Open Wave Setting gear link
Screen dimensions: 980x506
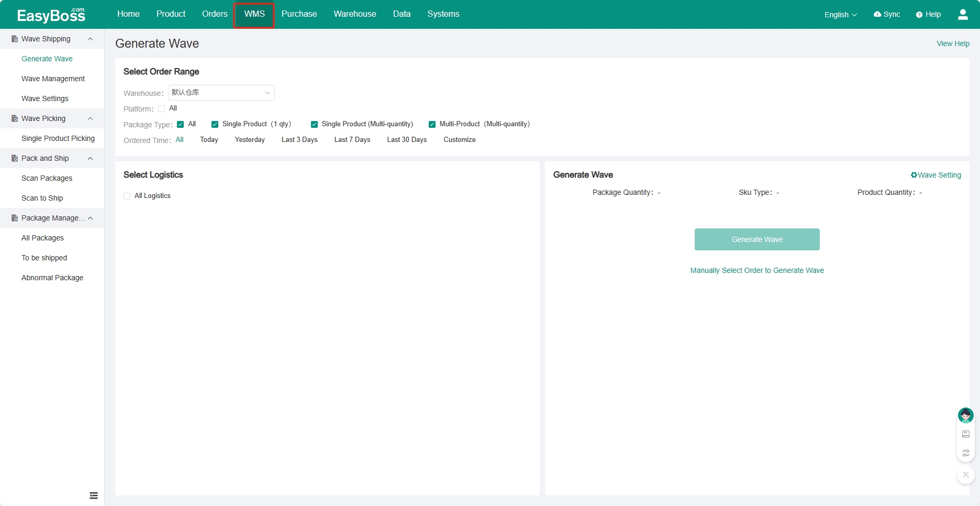pyautogui.click(x=936, y=175)
